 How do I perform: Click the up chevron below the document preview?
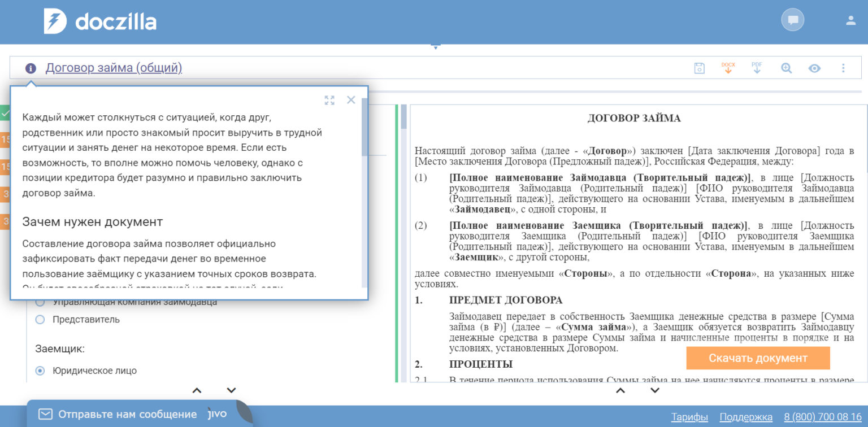tap(620, 390)
